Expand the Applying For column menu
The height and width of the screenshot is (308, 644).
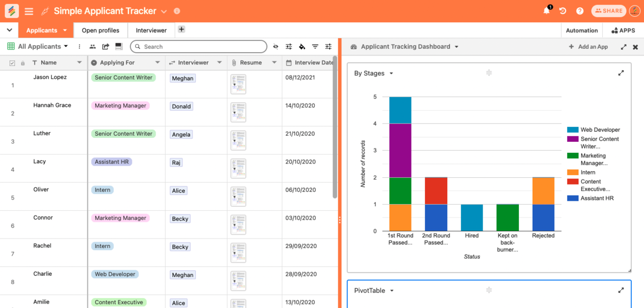pyautogui.click(x=157, y=63)
